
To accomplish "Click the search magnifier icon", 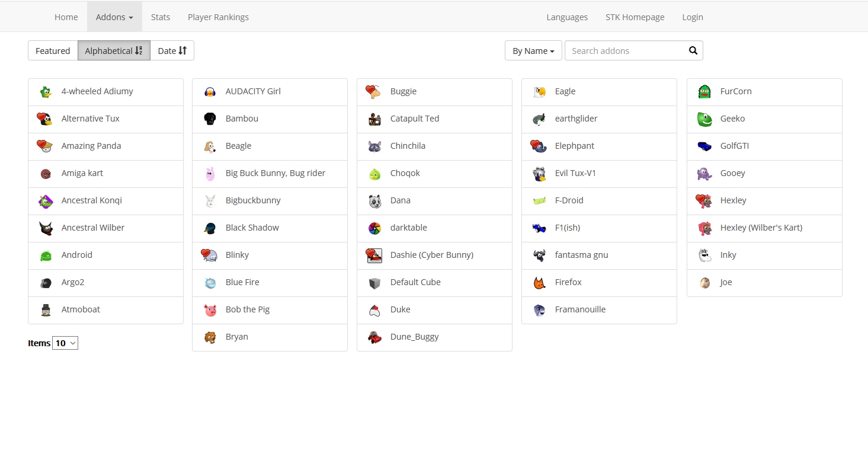I will click(693, 51).
